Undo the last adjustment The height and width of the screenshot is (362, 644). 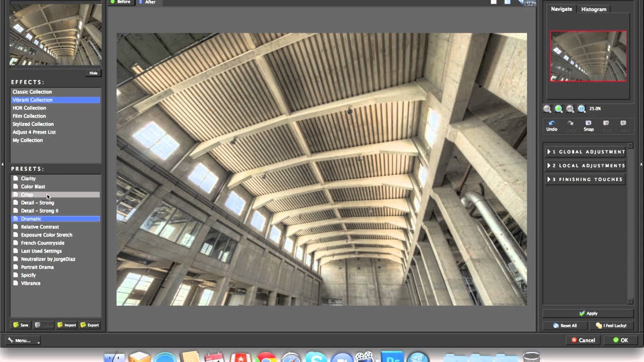coord(552,126)
